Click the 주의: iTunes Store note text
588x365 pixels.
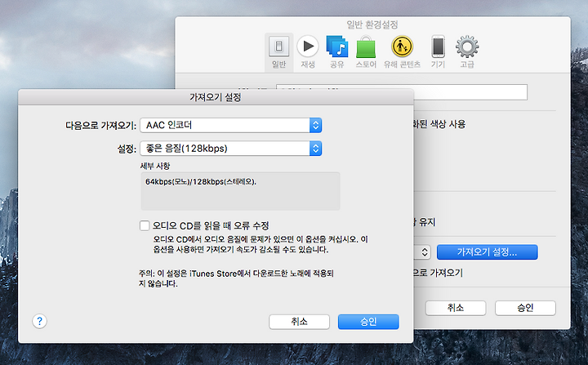(236, 278)
